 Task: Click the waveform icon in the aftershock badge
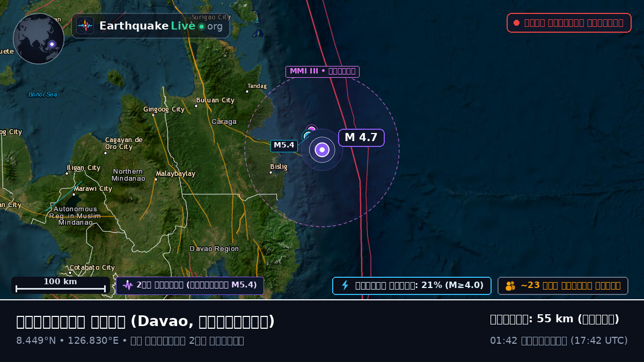(x=128, y=285)
